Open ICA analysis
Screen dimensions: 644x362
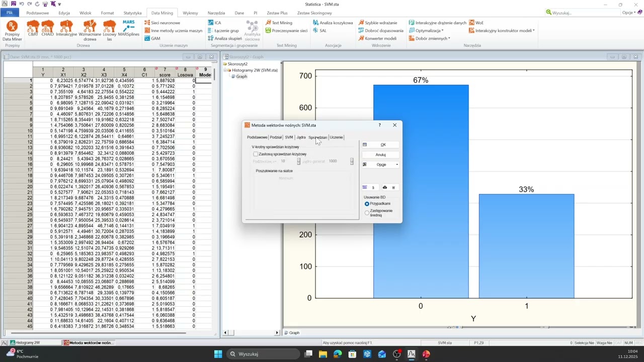coord(214,23)
